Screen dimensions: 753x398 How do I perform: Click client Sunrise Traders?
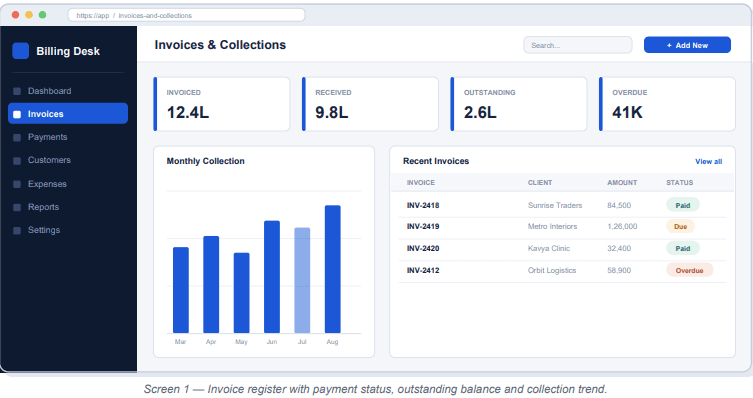coord(555,205)
